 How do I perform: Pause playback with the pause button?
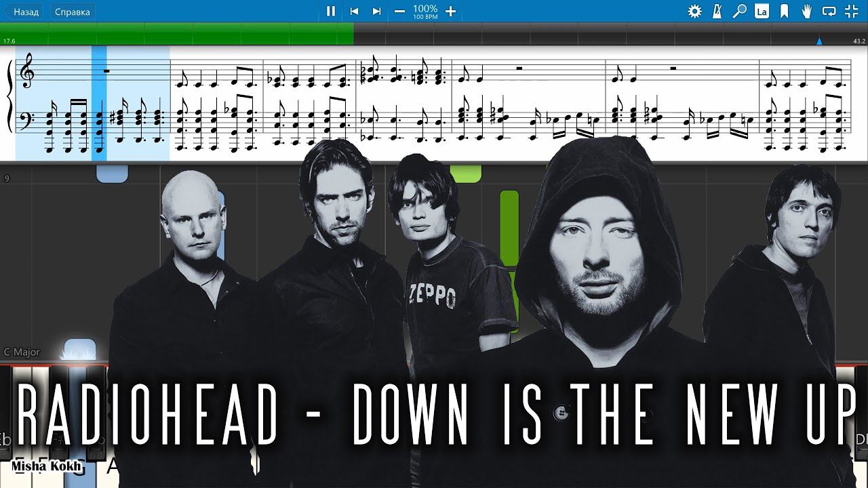(x=331, y=11)
